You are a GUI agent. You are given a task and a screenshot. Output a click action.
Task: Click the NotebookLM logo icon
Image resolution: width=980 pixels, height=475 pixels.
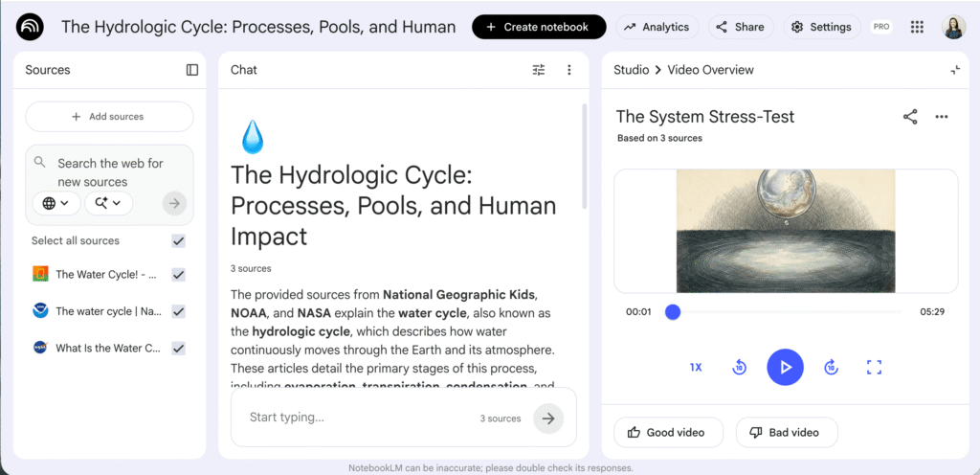tap(30, 27)
